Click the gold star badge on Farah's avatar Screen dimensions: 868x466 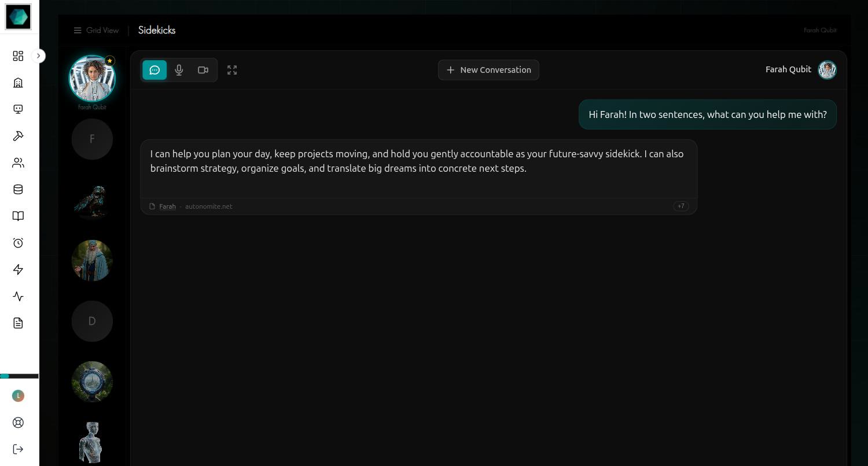(109, 61)
